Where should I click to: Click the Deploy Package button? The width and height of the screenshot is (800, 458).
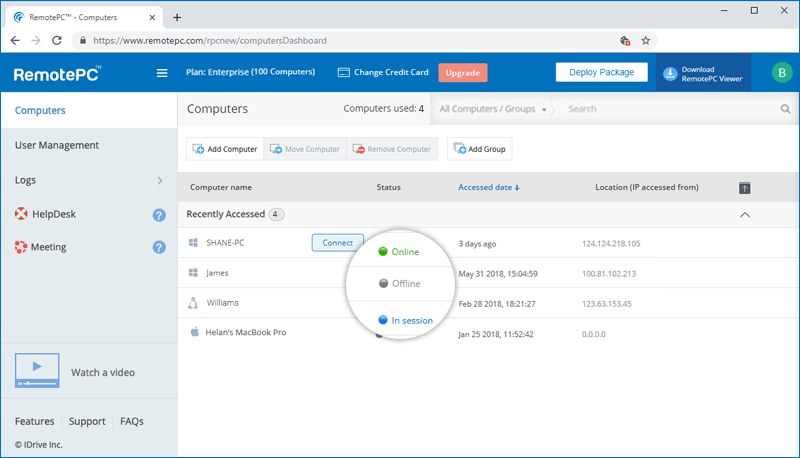[x=602, y=72]
